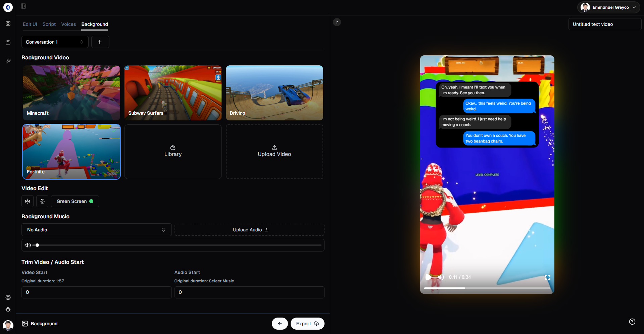
Task: Open the videos clapperboard icon in sidebar
Action: [x=8, y=42]
